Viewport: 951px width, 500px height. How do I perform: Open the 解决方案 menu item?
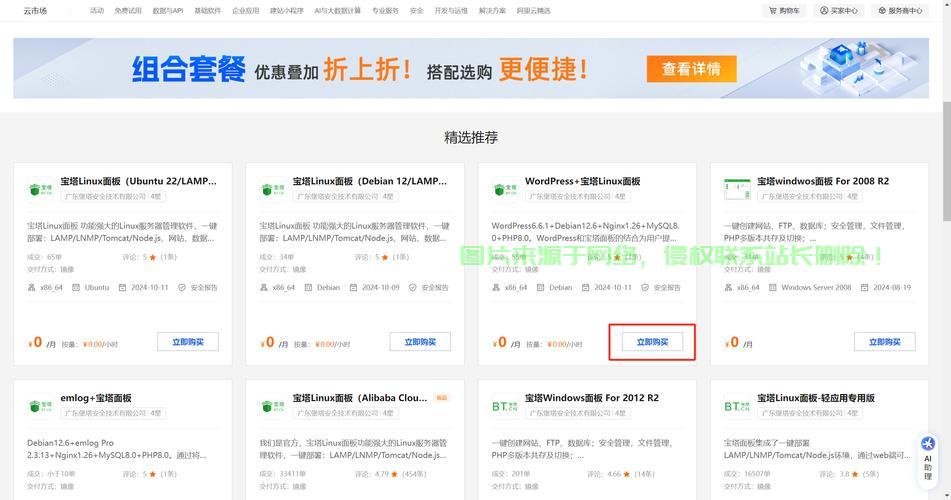[x=492, y=10]
